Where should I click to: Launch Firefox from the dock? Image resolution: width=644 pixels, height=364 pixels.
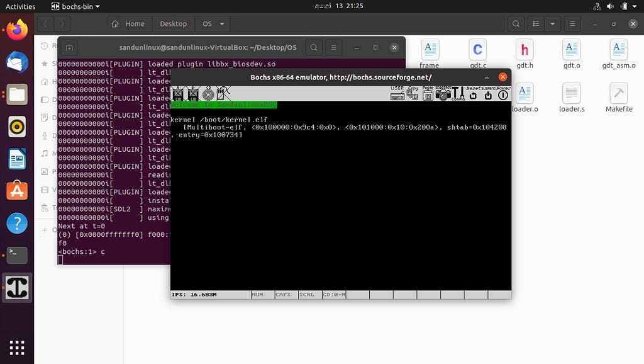click(17, 30)
